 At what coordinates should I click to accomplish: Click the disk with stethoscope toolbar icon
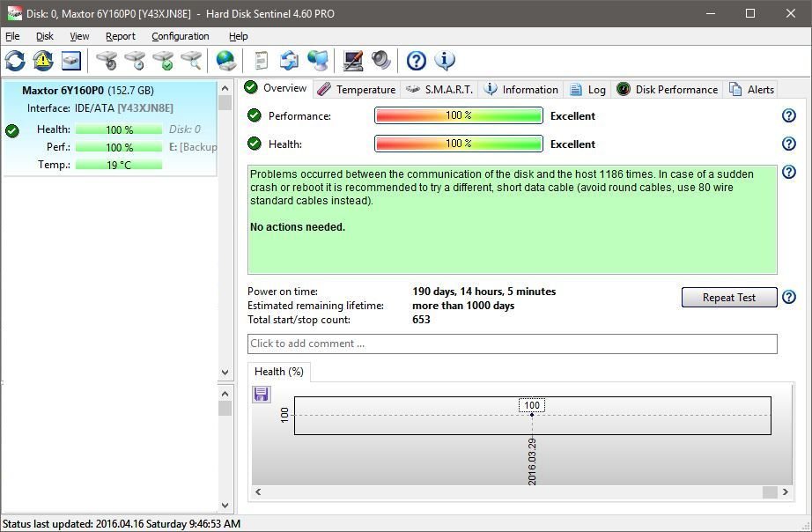pyautogui.click(x=107, y=61)
